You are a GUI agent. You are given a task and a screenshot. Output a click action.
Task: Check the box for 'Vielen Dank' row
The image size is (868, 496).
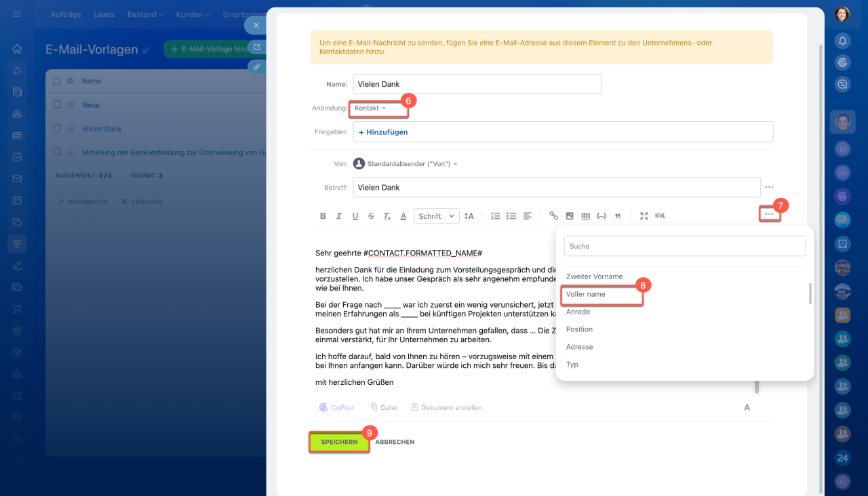pos(57,129)
